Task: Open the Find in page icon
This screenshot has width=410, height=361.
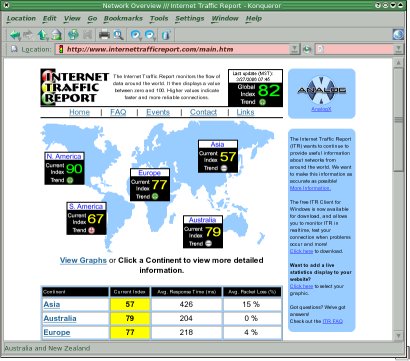Action: click(x=118, y=35)
